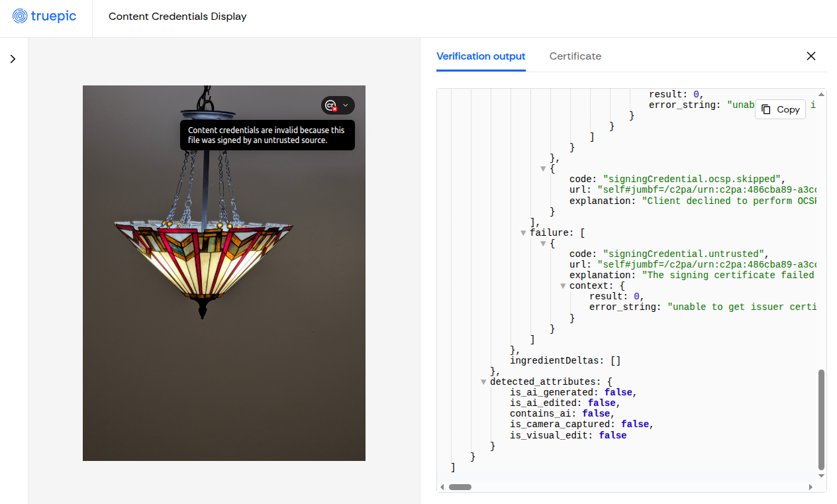Screen dimensions: 837x504
Task: Click the scroll left arrow in JSON panel
Action: pos(442,487)
